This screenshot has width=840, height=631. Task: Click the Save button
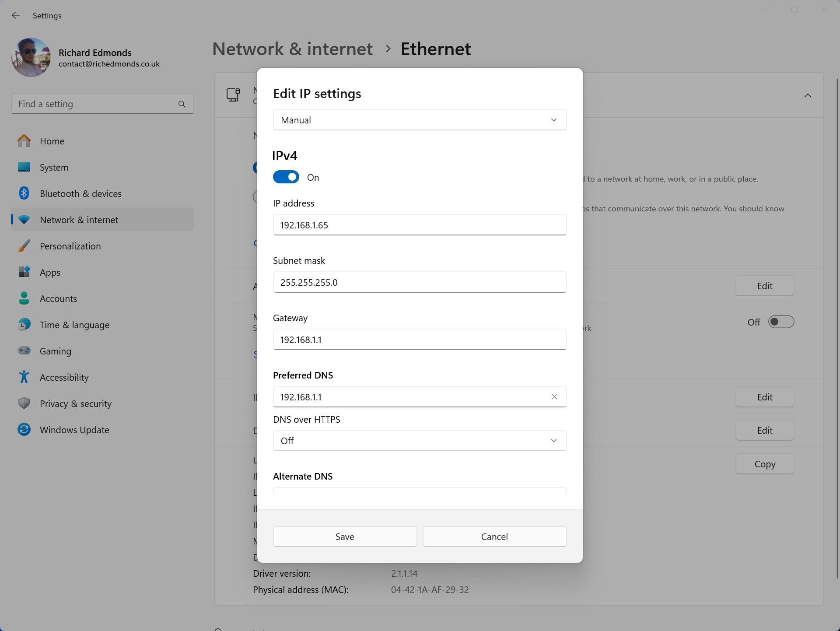point(344,536)
